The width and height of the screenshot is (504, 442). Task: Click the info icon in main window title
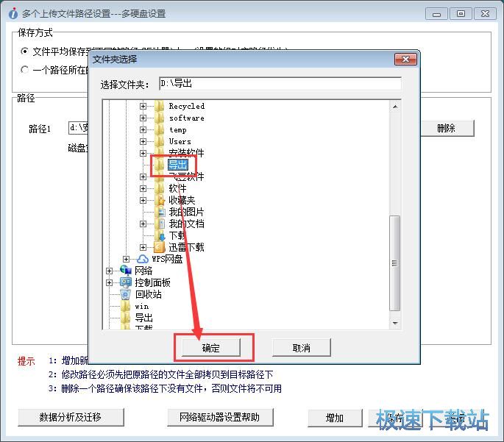[x=13, y=13]
